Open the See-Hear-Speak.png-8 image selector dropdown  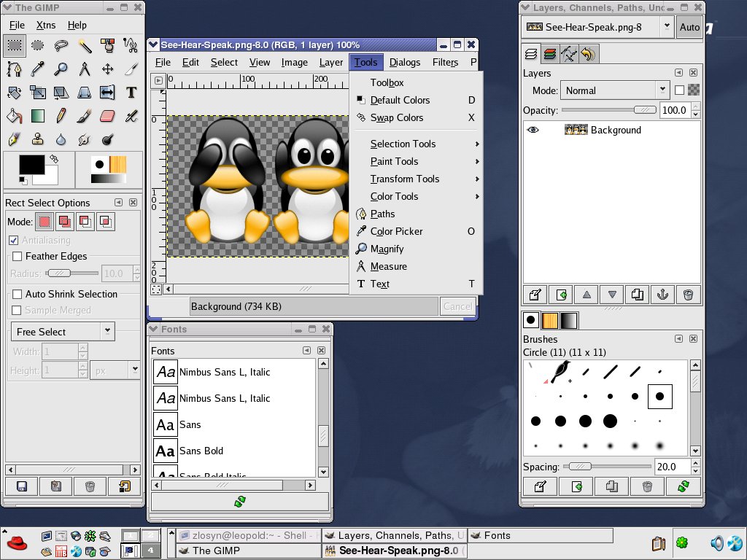point(597,27)
